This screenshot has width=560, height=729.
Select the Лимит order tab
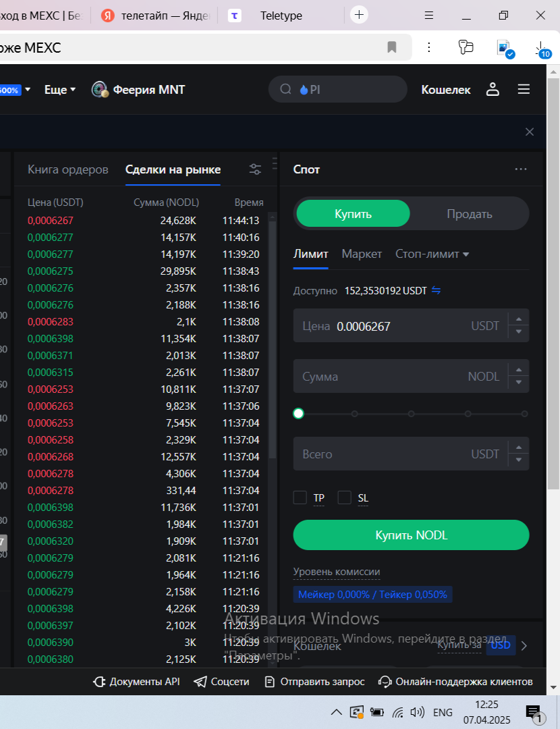coord(310,254)
